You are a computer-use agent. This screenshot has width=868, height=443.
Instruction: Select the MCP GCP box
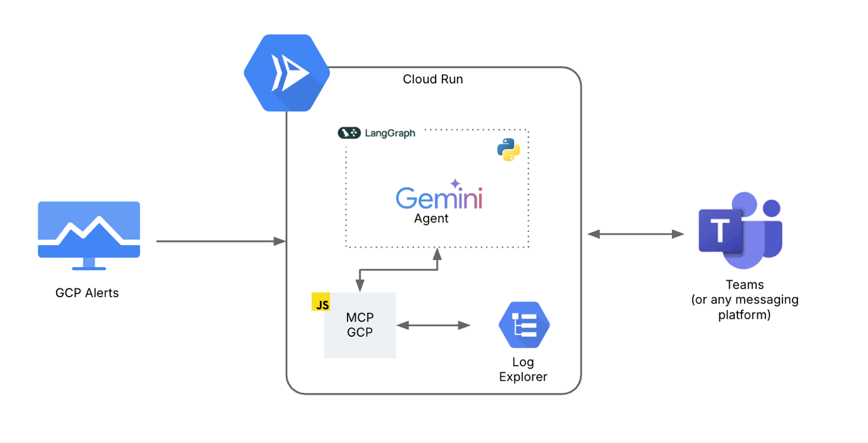click(360, 325)
